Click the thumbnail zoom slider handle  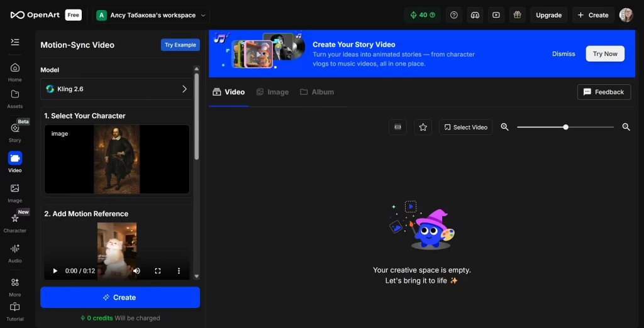coord(565,128)
